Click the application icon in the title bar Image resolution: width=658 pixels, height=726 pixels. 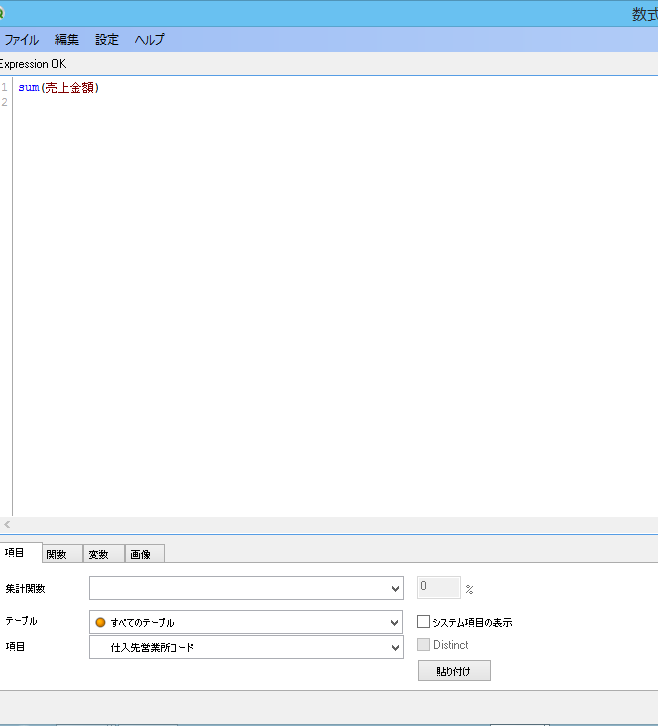coord(3,13)
